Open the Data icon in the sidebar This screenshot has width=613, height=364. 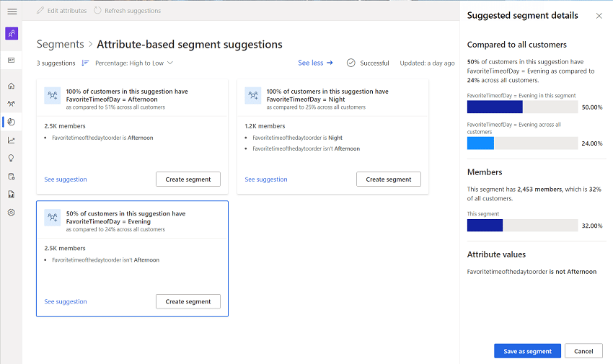tap(12, 177)
